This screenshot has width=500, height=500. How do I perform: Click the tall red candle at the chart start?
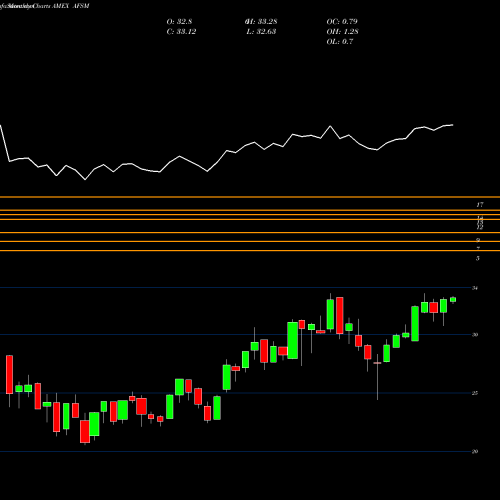pyautogui.click(x=9, y=374)
